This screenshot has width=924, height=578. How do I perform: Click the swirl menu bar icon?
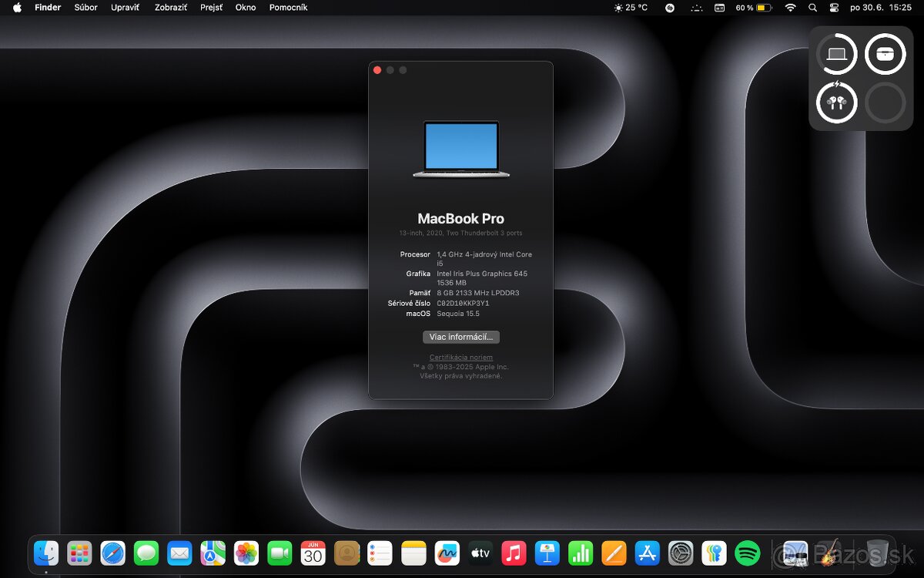(x=670, y=8)
